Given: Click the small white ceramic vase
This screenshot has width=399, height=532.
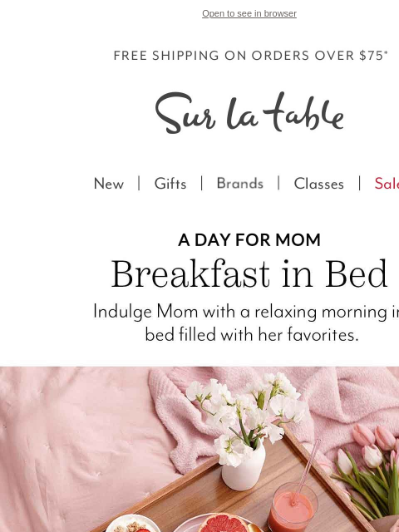Looking at the screenshot, I should [x=244, y=465].
